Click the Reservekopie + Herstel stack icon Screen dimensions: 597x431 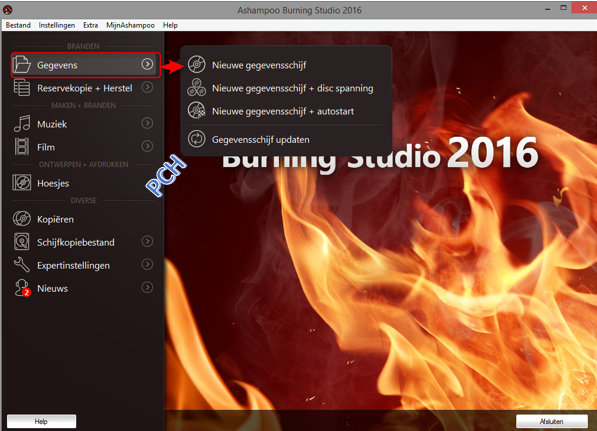pos(22,88)
